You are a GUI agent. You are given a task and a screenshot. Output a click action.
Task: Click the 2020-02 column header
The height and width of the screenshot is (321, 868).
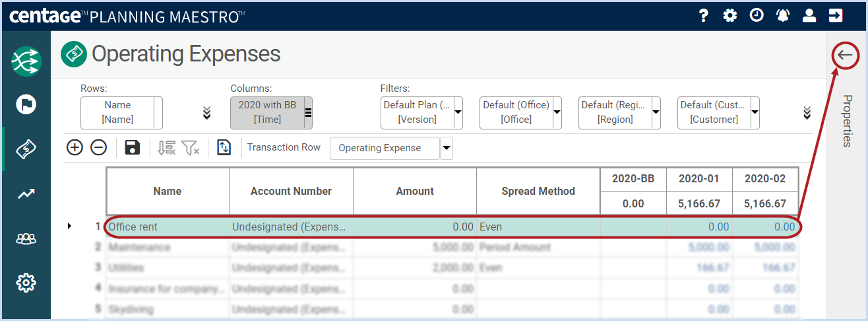coord(765,179)
